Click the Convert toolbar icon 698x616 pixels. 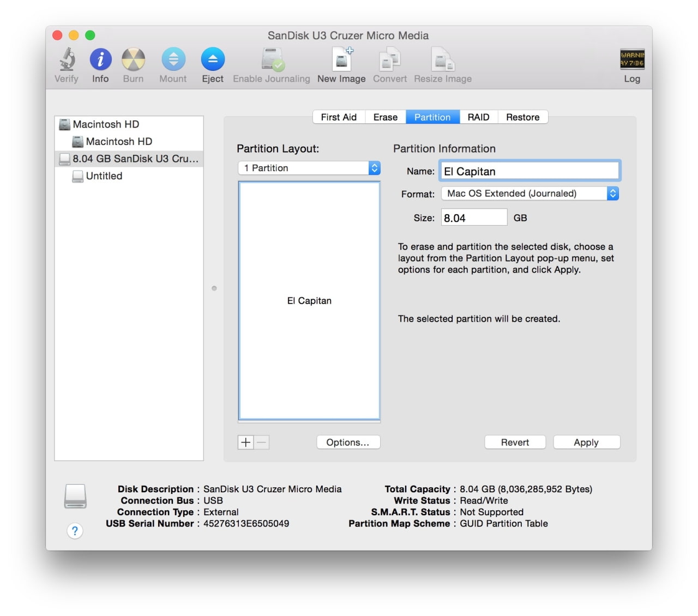389,60
